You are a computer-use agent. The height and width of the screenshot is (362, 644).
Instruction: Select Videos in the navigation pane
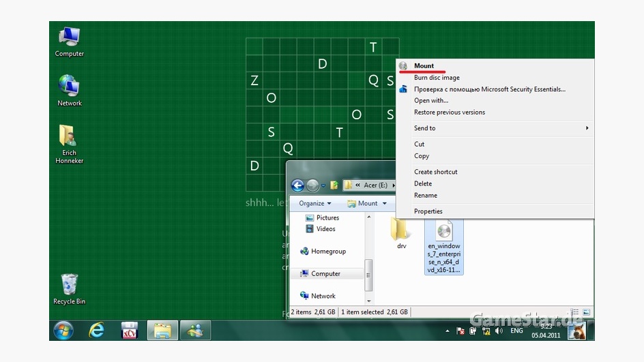coord(325,229)
